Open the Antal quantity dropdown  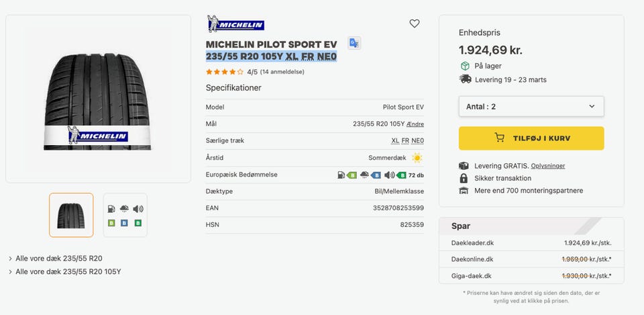click(531, 106)
